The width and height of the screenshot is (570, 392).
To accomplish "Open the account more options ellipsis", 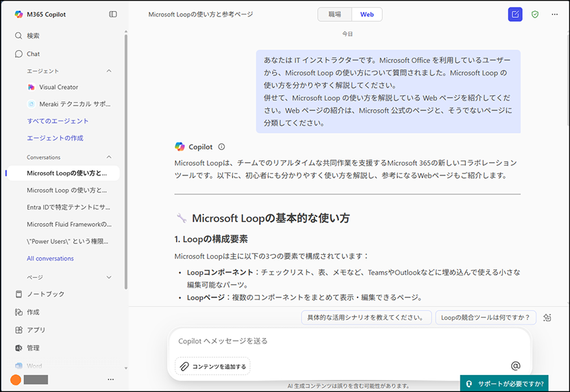I will (111, 379).
